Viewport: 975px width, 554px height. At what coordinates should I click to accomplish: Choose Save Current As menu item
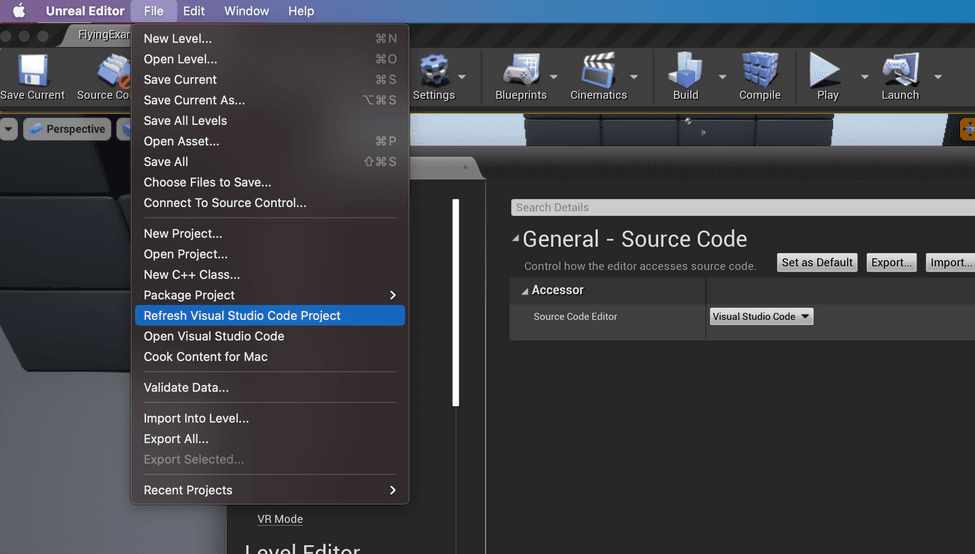click(269, 100)
